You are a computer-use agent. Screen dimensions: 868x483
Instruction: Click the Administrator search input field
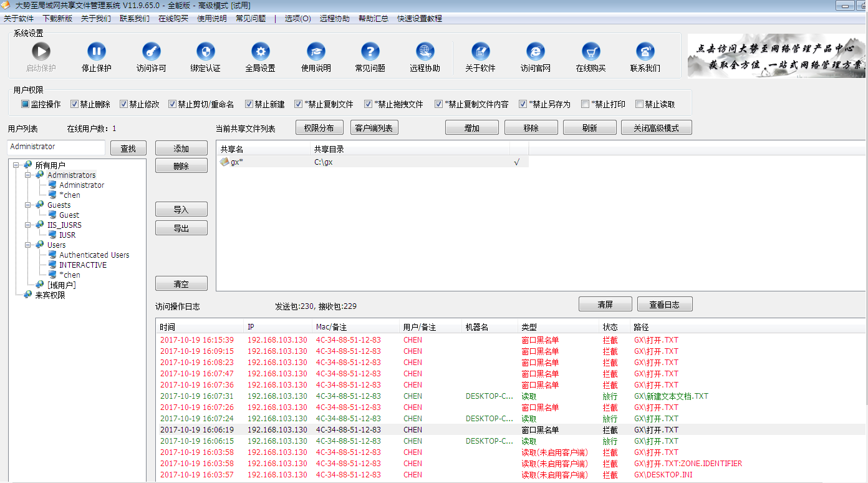coord(56,147)
